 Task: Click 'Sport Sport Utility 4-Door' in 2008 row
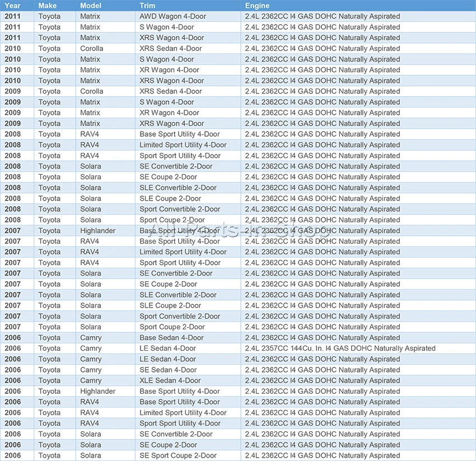[x=180, y=156]
